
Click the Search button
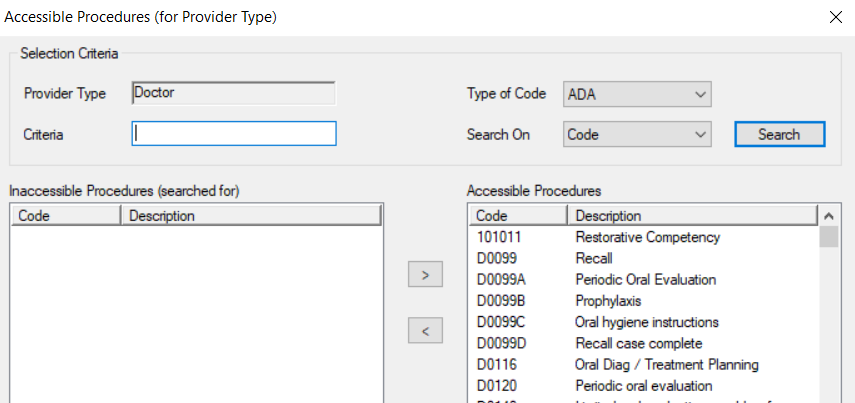tap(779, 134)
